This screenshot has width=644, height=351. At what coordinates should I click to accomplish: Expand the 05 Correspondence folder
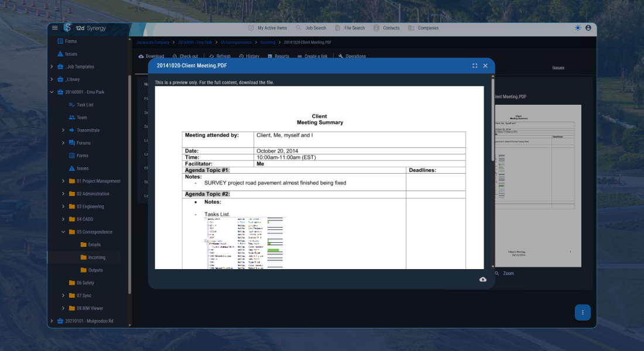(63, 232)
